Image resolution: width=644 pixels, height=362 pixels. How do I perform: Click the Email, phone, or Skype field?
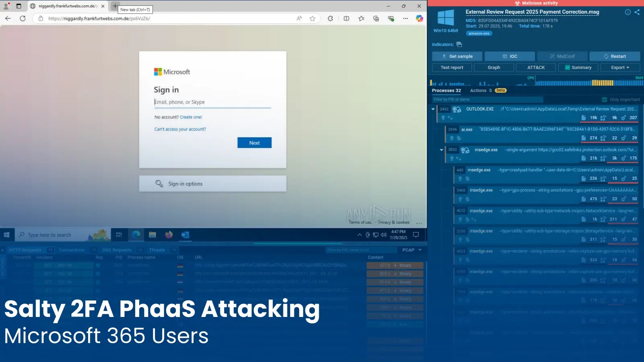click(x=213, y=102)
